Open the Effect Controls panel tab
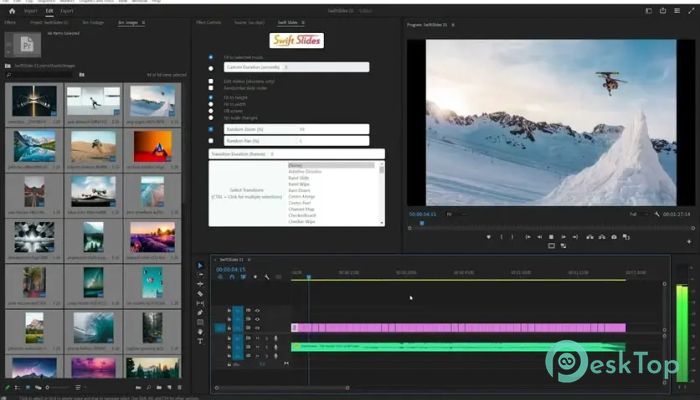 click(208, 22)
